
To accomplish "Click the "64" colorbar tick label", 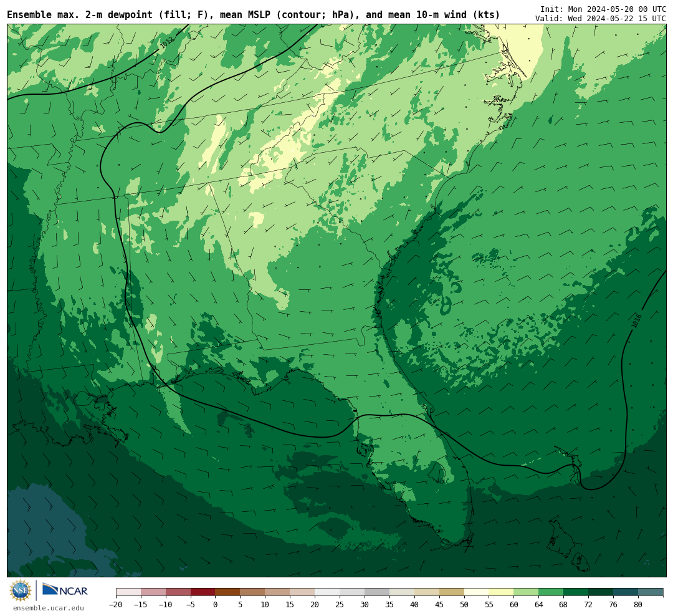I will point(538,604).
